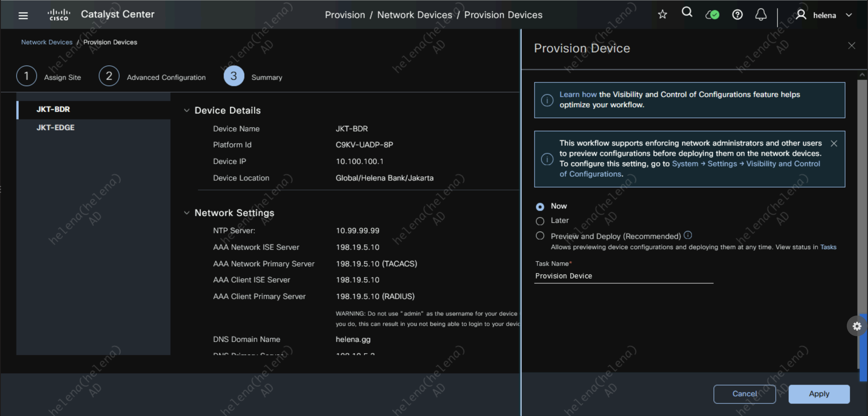This screenshot has width=868, height=416.
Task: Collapse the Device Details section
Action: pyautogui.click(x=187, y=110)
